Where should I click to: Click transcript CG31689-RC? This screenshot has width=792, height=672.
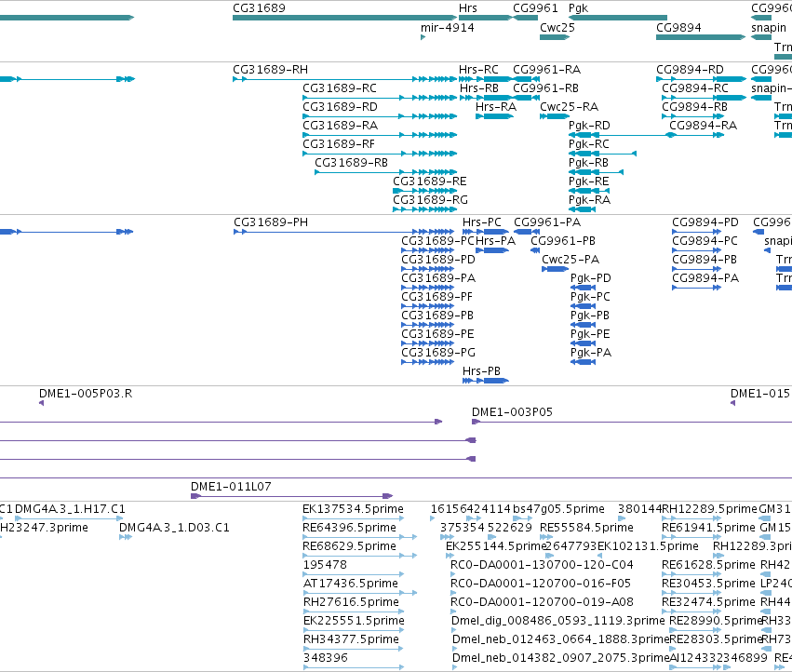(340, 88)
